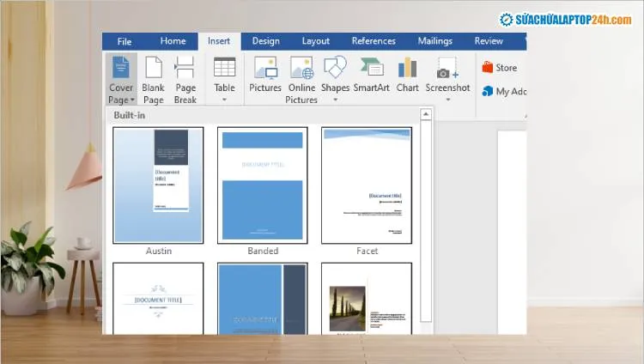Open My Add-ins
Screen dimensions: 644x364
point(504,91)
